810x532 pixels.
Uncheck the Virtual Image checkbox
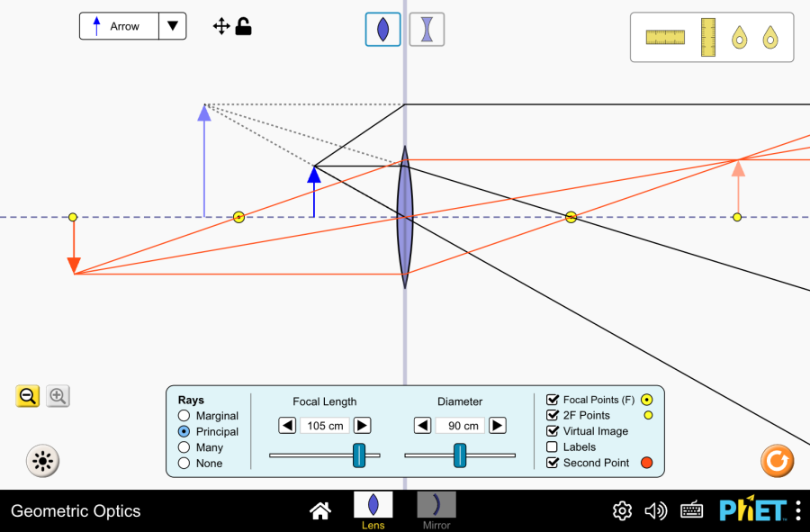(553, 431)
